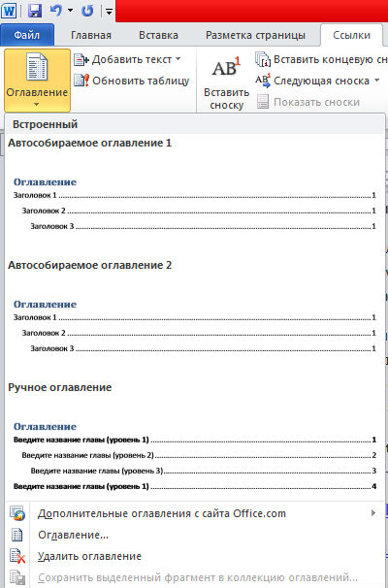Click the Вставить сноску AB icon
The width and height of the screenshot is (388, 588).
tap(226, 68)
